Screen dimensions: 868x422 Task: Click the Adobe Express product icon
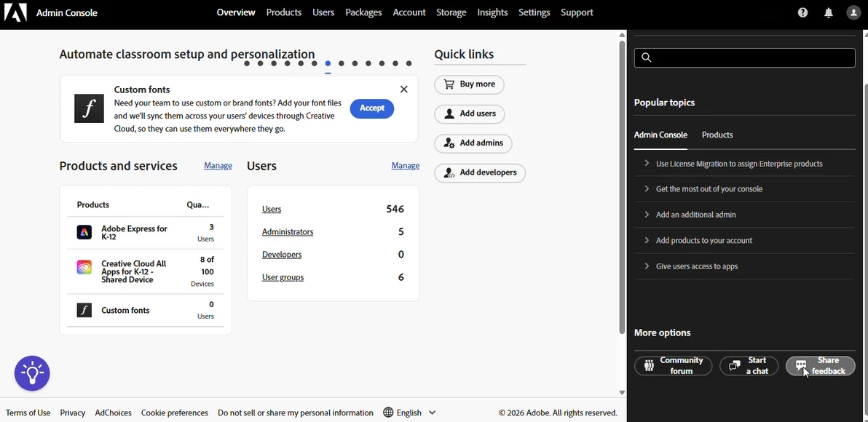pos(84,232)
